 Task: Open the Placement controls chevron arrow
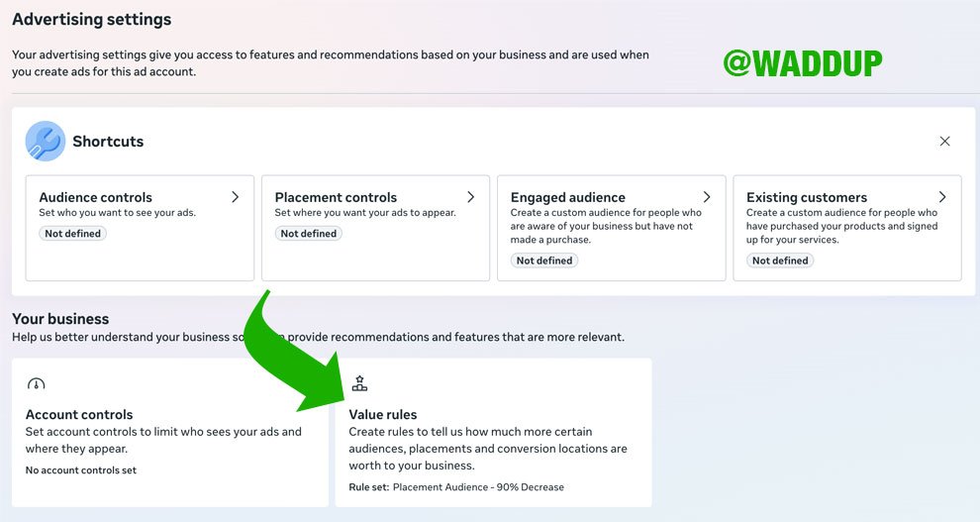tap(470, 197)
